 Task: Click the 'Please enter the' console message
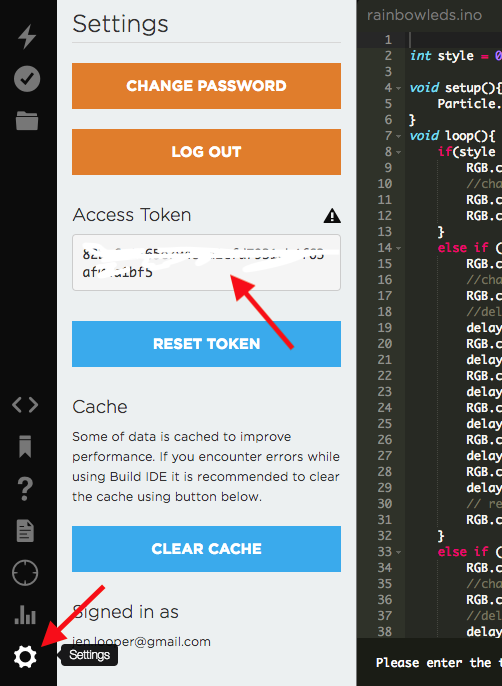tap(432, 662)
